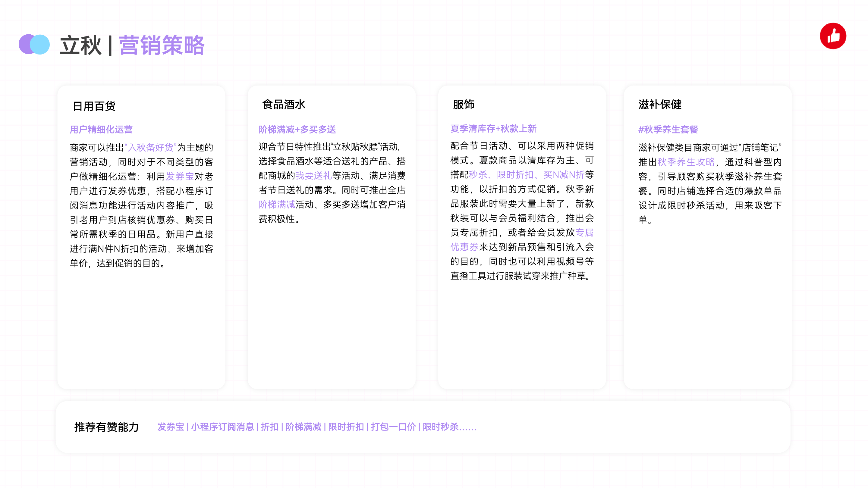Click 小程序订阅消息 in recommended capabilities

coord(222,427)
